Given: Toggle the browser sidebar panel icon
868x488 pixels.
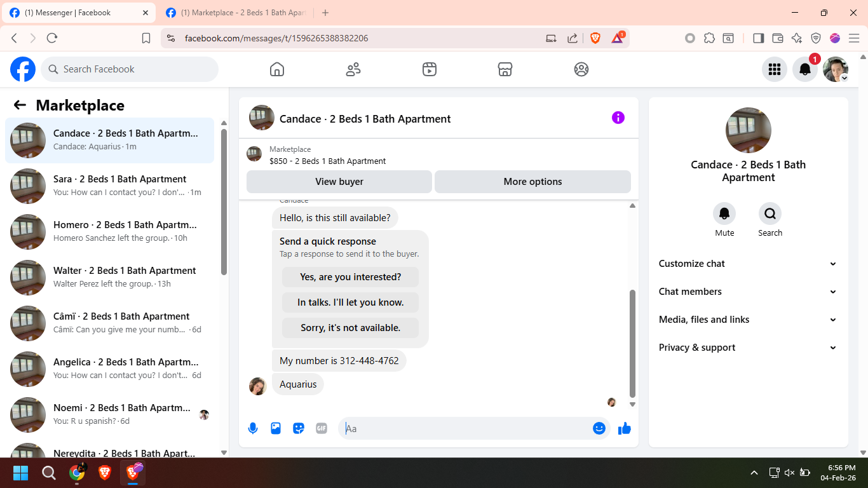Looking at the screenshot, I should [758, 38].
